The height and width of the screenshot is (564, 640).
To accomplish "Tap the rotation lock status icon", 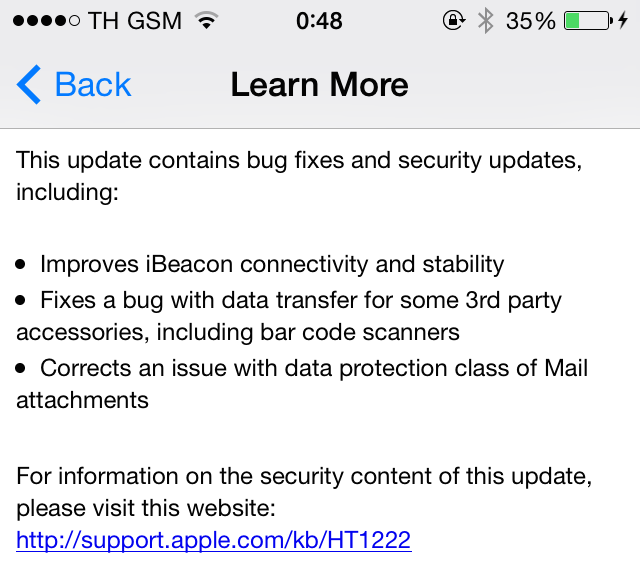I will 453,20.
